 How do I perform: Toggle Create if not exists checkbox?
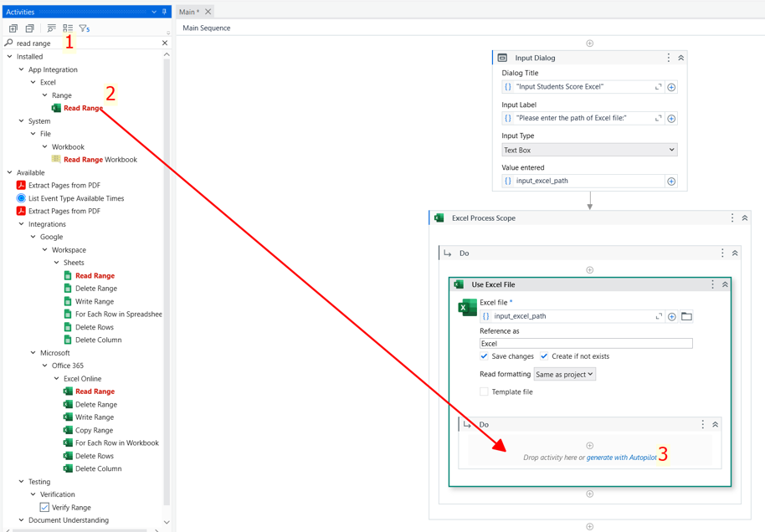544,356
